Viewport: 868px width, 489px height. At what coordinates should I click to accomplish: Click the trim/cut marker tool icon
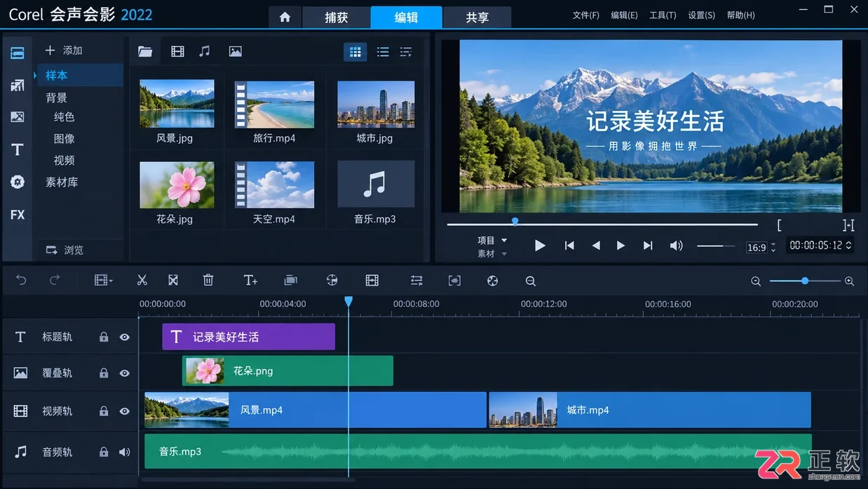(x=173, y=281)
